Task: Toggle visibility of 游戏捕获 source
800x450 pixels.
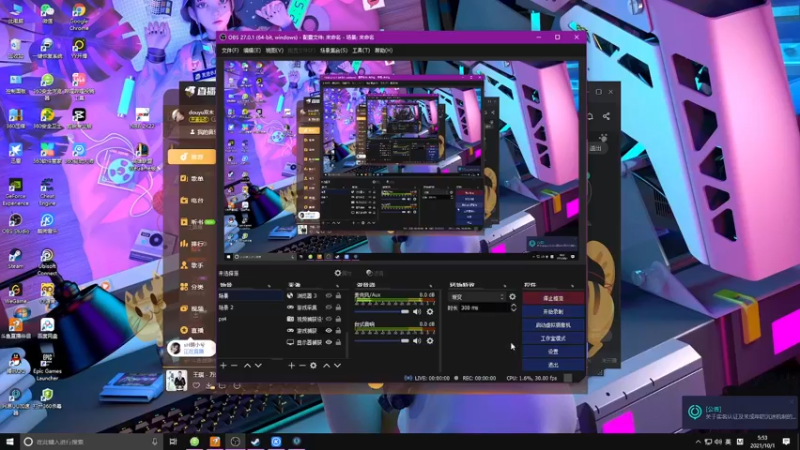Action: pyautogui.click(x=329, y=331)
